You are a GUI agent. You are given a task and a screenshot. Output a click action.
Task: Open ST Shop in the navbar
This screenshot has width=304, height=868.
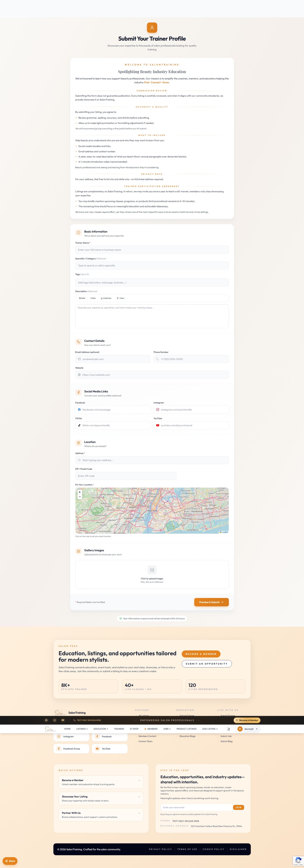[x=134, y=729]
